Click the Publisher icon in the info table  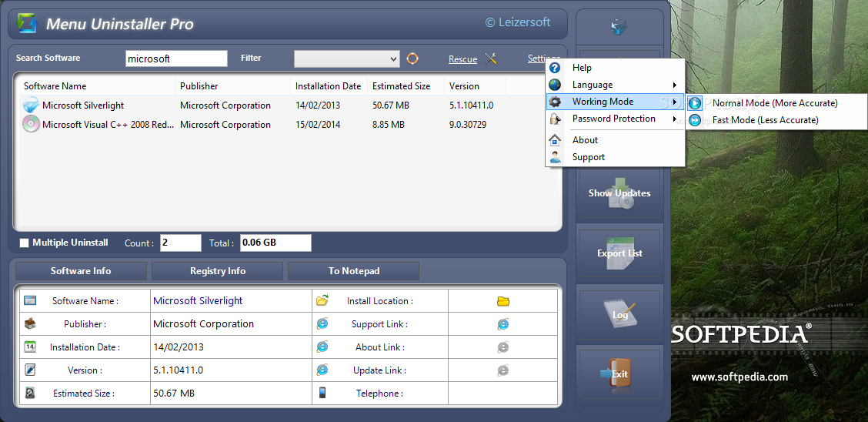pyautogui.click(x=30, y=323)
